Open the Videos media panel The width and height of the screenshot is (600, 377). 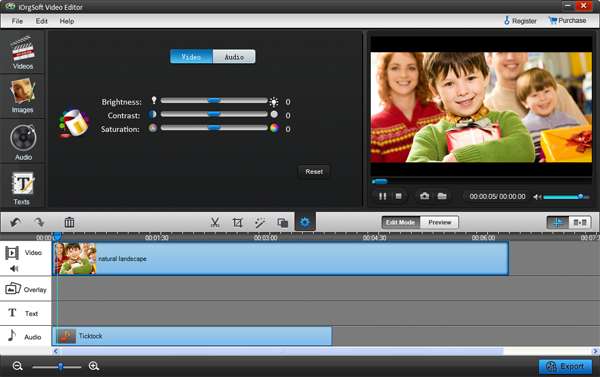(23, 52)
